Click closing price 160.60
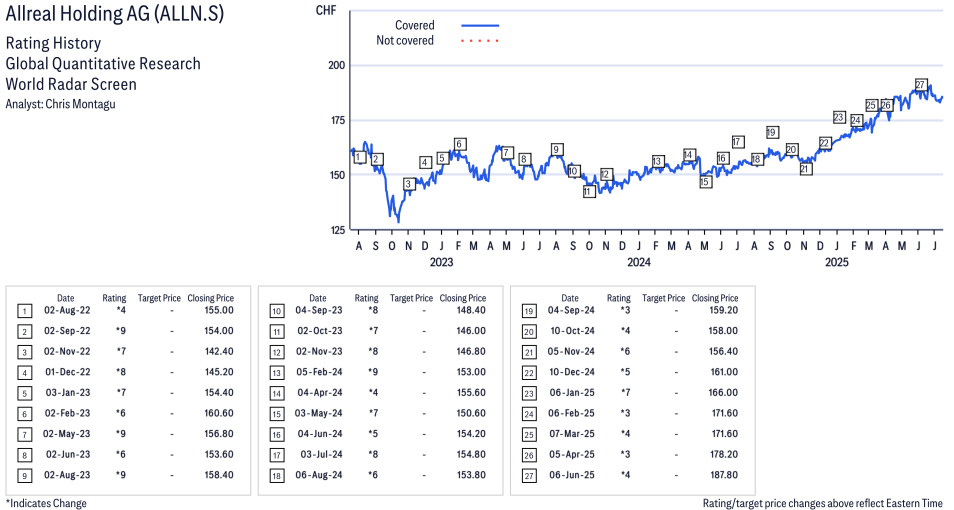954x510 pixels. point(219,413)
